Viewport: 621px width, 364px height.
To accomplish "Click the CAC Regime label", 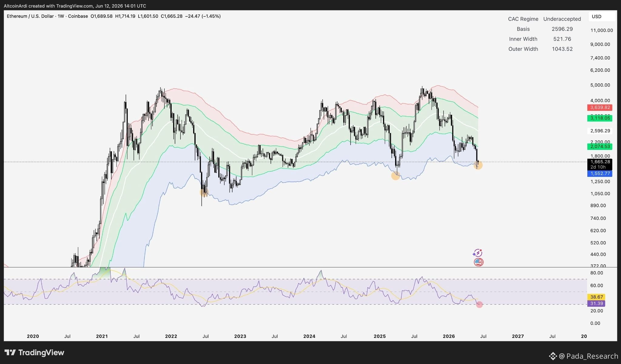I will (x=523, y=19).
